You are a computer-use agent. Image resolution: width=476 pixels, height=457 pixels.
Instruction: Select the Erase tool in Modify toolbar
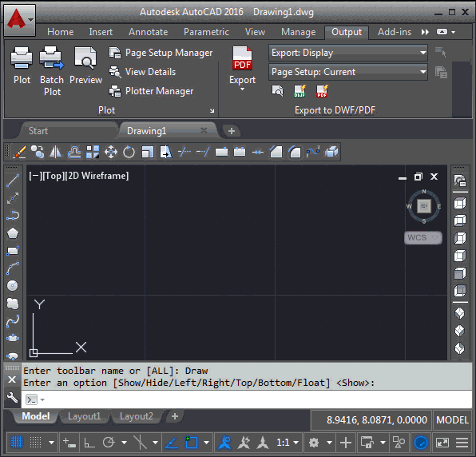[x=19, y=152]
